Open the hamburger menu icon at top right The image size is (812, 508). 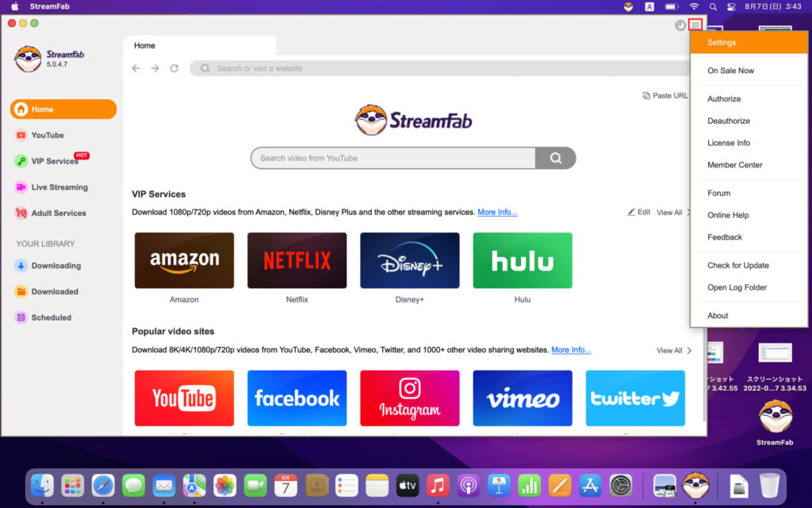click(695, 25)
